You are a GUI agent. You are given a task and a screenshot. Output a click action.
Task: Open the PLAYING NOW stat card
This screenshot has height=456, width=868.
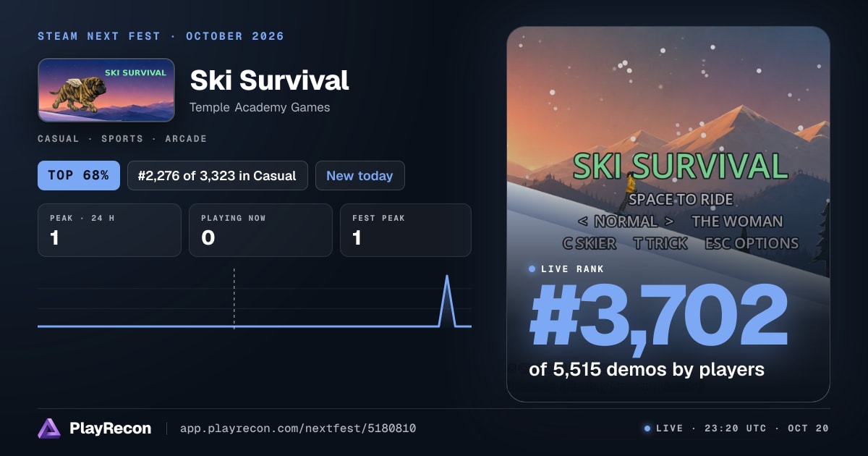click(260, 230)
